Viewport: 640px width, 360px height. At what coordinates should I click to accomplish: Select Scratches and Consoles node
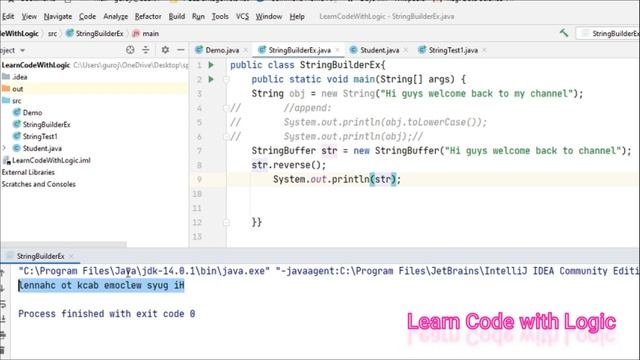(38, 184)
